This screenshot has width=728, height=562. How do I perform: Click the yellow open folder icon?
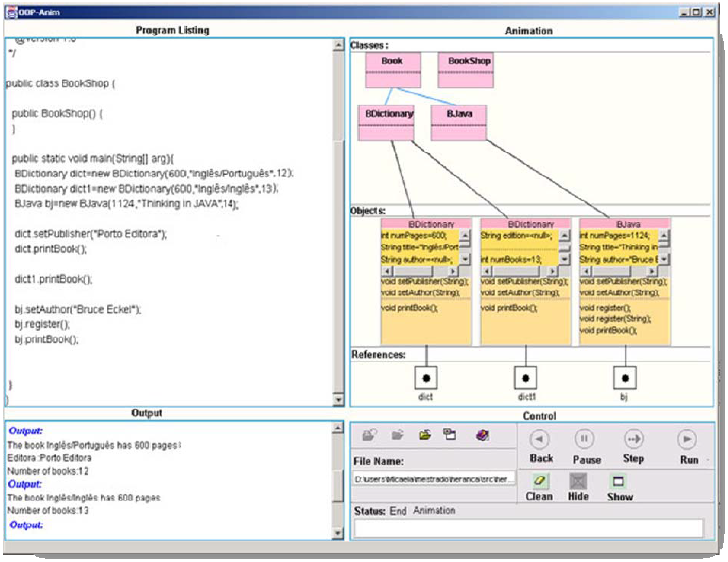[425, 435]
